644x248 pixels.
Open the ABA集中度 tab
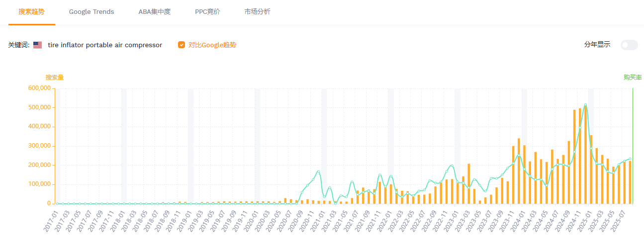click(154, 11)
